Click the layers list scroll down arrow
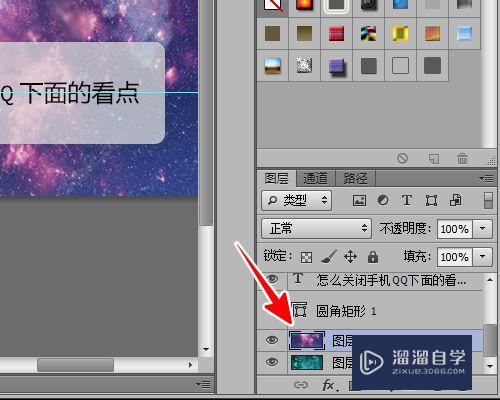 coord(490,366)
